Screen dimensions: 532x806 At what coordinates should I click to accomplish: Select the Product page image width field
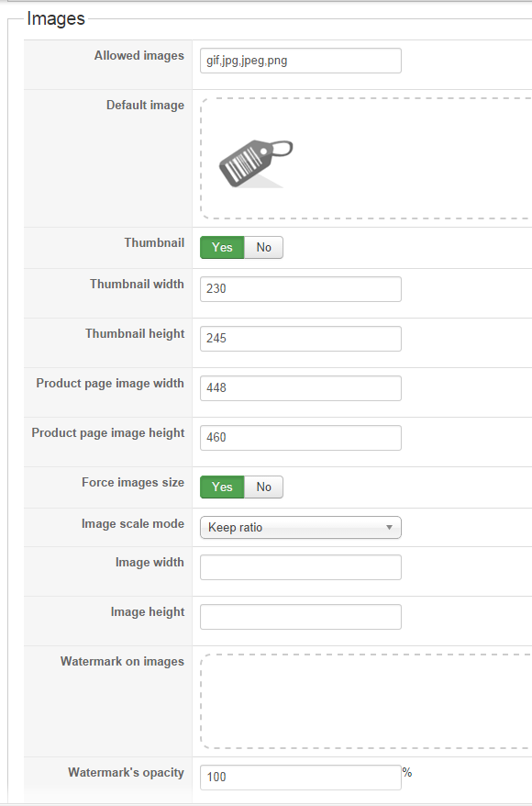301,388
